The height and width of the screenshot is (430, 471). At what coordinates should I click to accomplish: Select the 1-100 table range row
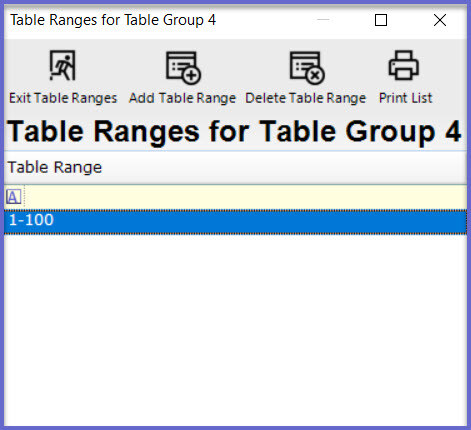point(235,222)
